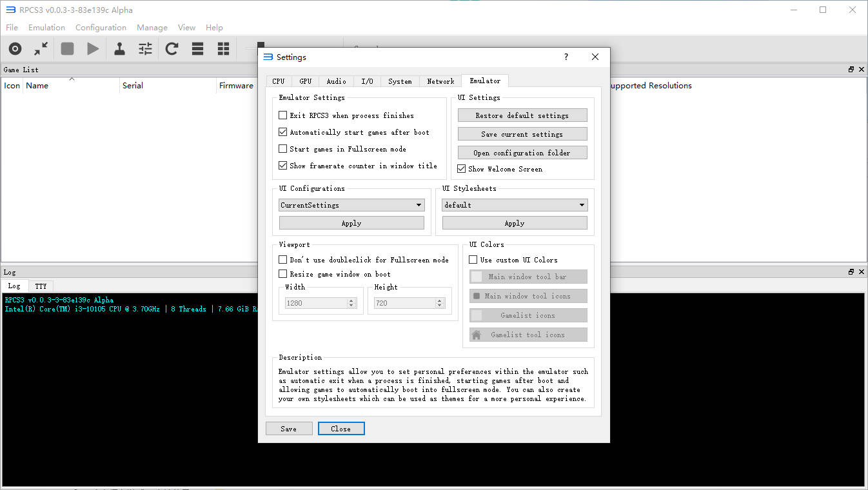Switch game list to grid view icon

[223, 49]
